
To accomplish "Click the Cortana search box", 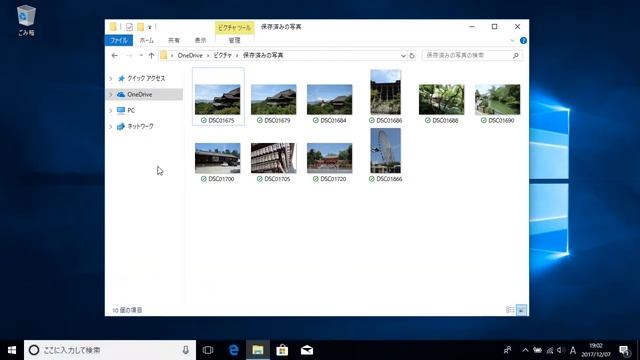I will pyautogui.click(x=110, y=350).
